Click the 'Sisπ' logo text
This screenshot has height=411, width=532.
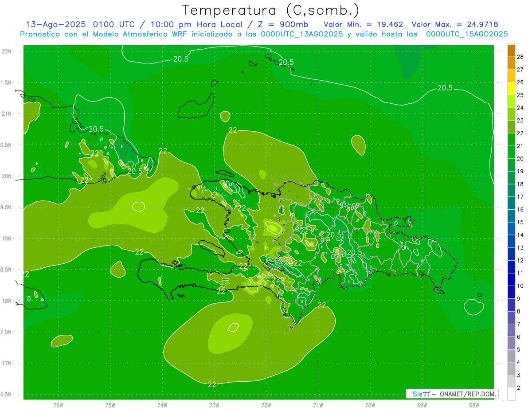(421, 394)
